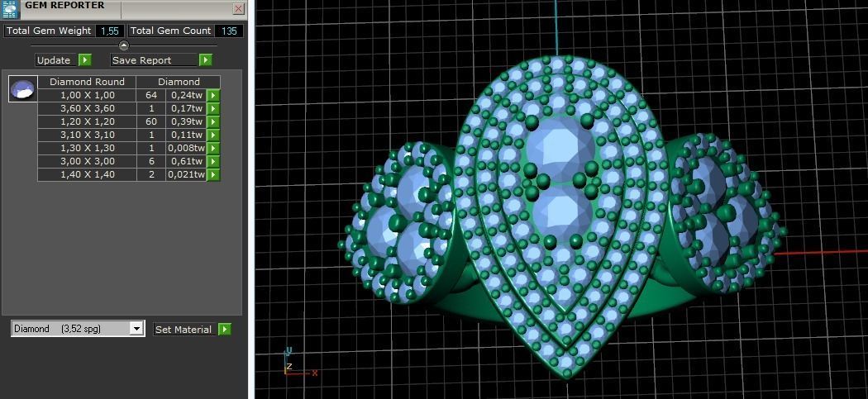This screenshot has width=868, height=399.
Task: Click green arrow for 1,40 X 1,40 row
Action: tap(213, 175)
